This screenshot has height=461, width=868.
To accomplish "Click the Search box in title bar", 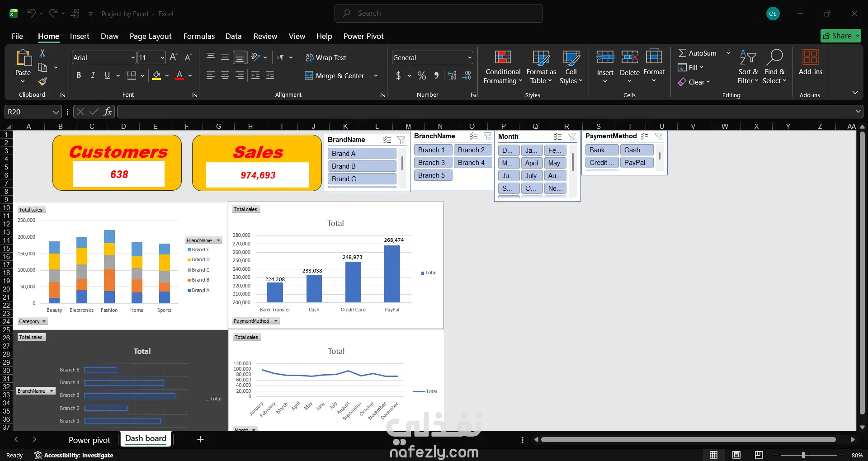I will (x=438, y=14).
